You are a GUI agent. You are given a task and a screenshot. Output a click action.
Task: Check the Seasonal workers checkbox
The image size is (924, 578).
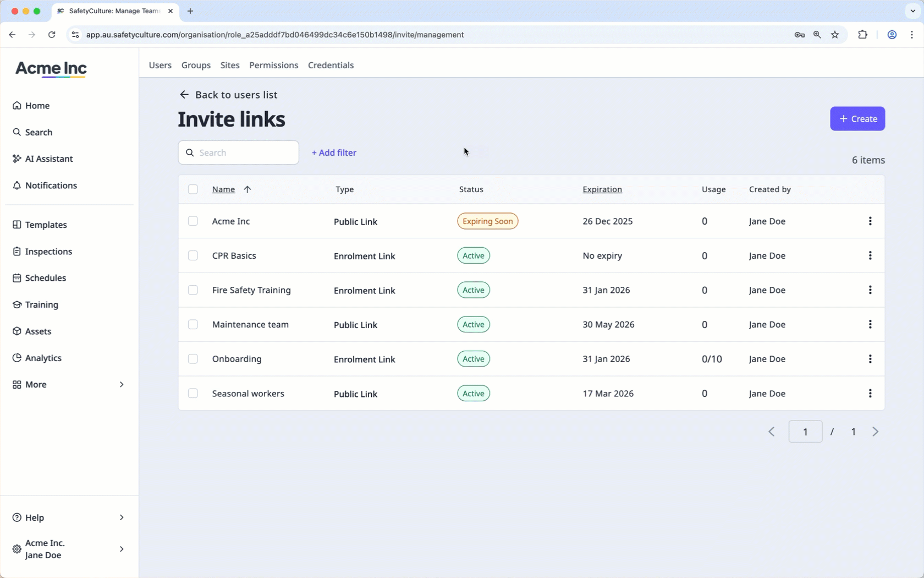point(193,393)
